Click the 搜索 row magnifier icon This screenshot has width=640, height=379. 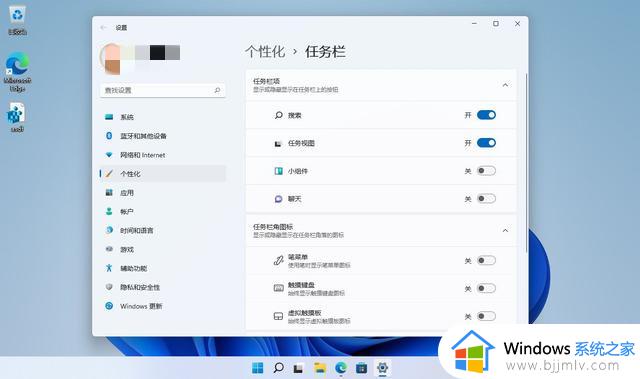pyautogui.click(x=278, y=115)
